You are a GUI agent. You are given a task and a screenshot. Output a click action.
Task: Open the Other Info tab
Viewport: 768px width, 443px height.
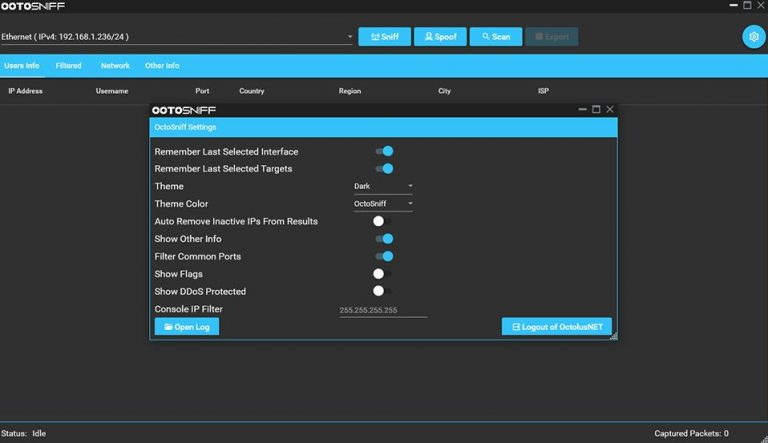pyautogui.click(x=162, y=66)
